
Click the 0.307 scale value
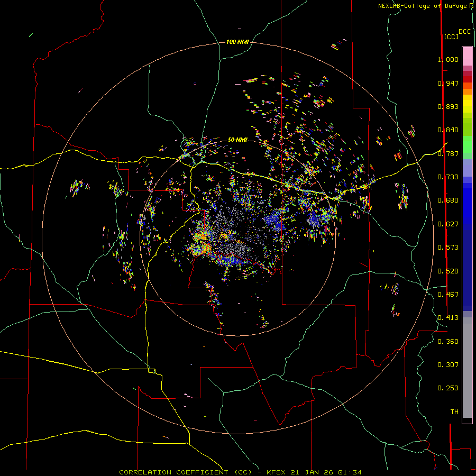tap(448, 365)
